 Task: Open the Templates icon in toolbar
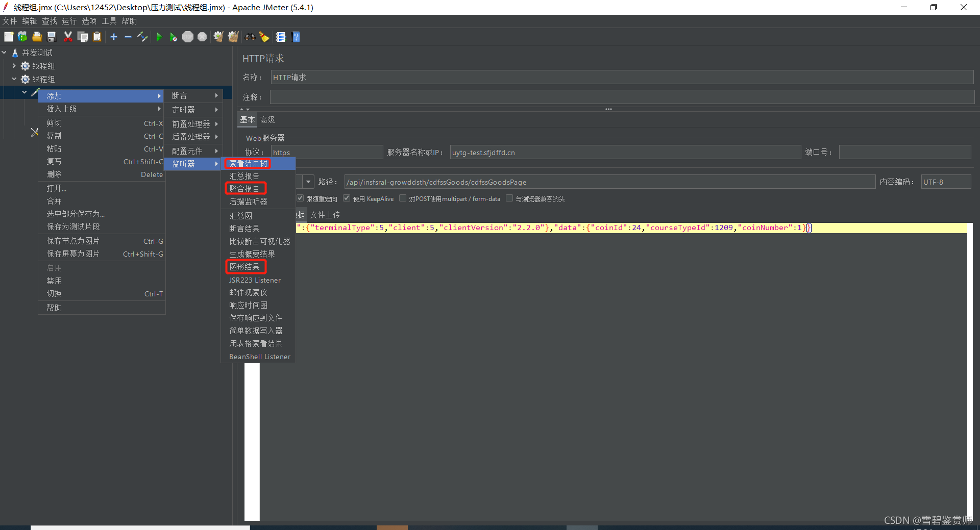22,37
